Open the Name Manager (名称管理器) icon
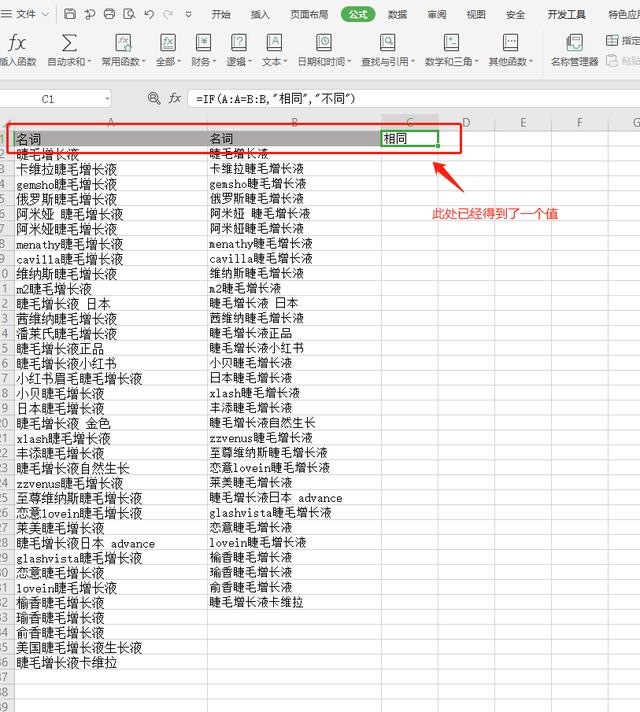Image resolution: width=640 pixels, height=712 pixels. 574,43
